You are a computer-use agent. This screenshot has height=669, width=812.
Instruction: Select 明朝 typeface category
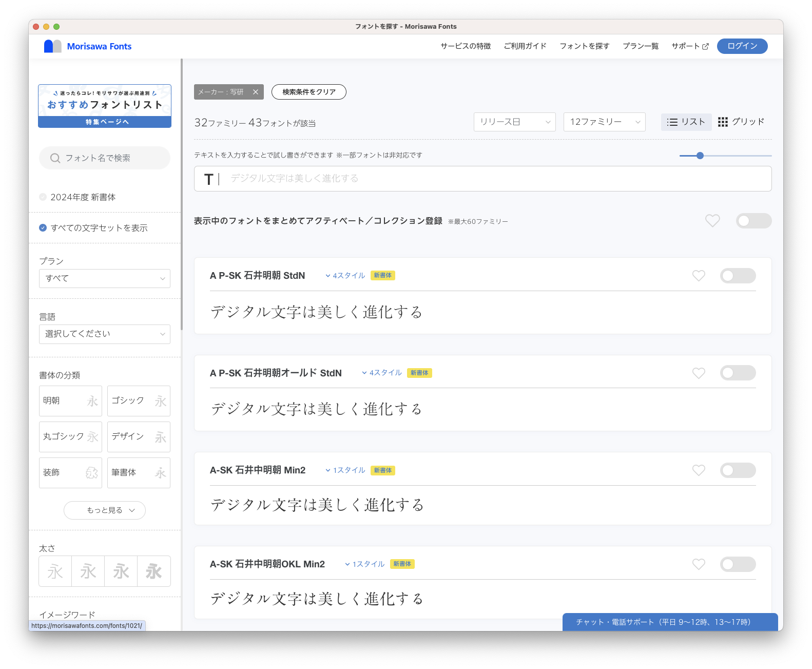70,401
